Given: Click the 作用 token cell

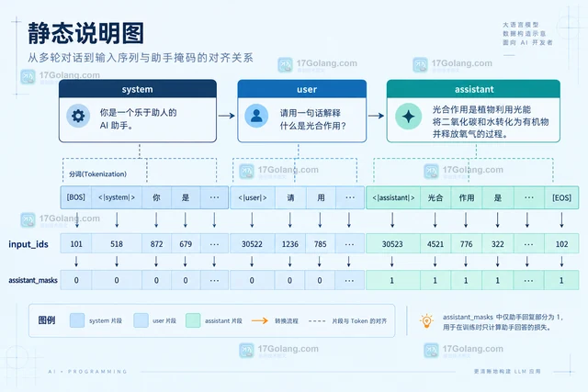Looking at the screenshot, I should tap(467, 197).
